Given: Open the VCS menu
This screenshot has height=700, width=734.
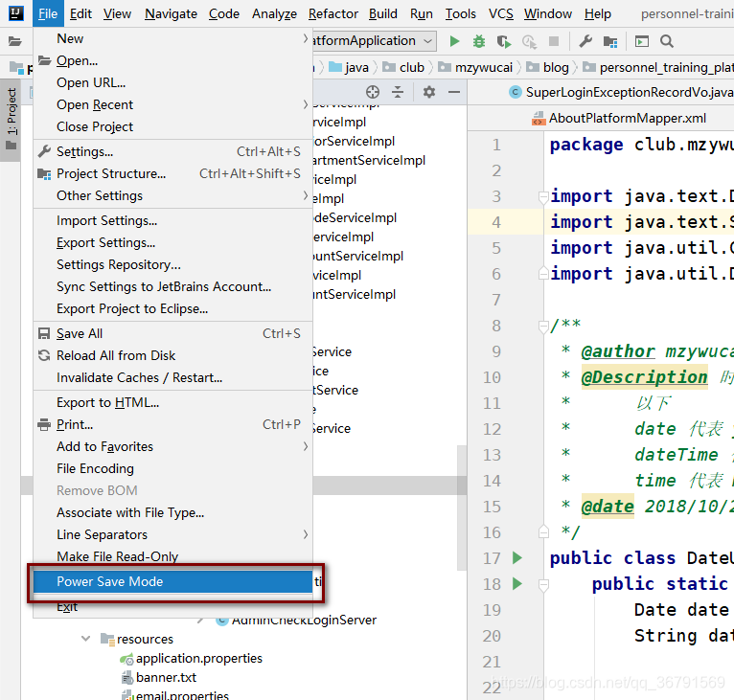Looking at the screenshot, I should click(501, 14).
